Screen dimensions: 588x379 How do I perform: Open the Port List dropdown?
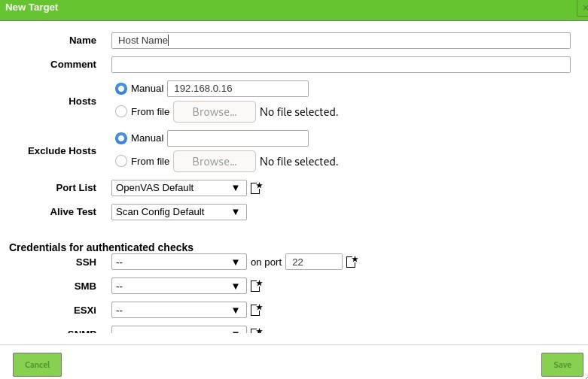point(179,188)
